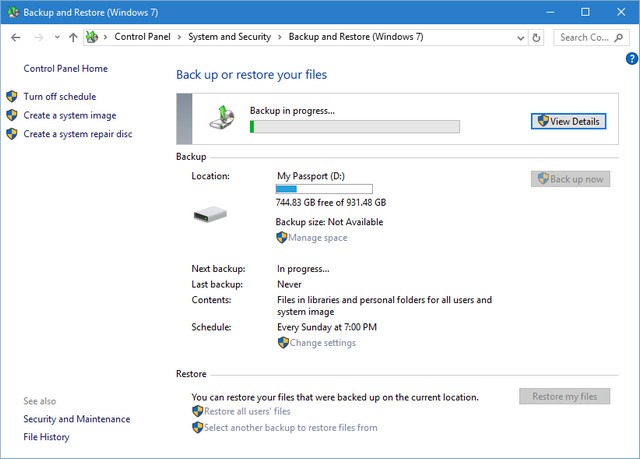Go to Control Panel Home
The height and width of the screenshot is (459, 640).
[66, 69]
